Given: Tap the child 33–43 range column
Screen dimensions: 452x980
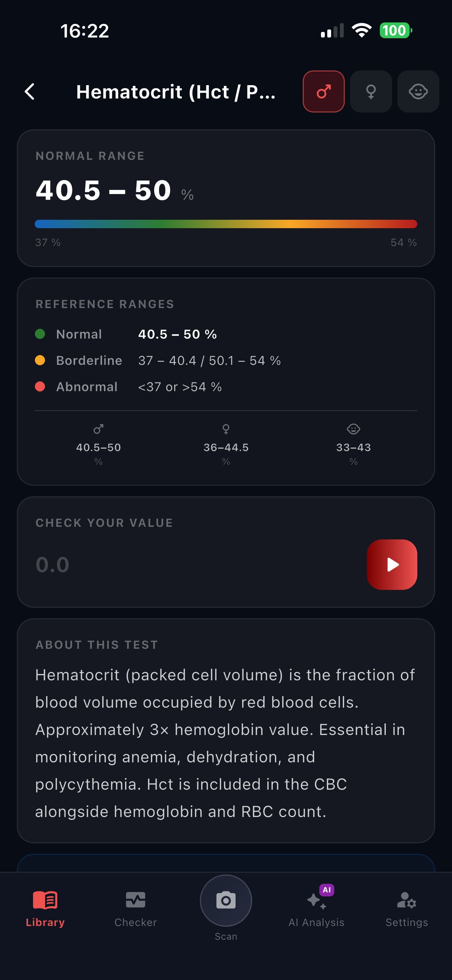Looking at the screenshot, I should (354, 445).
